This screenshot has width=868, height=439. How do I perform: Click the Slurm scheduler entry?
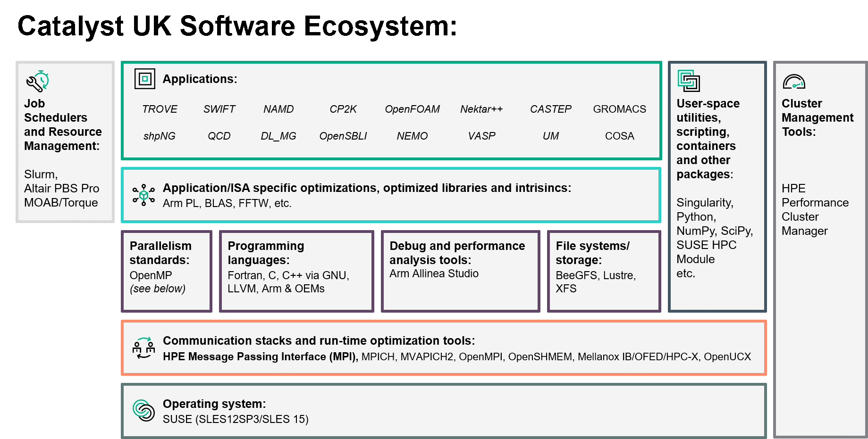[41, 174]
